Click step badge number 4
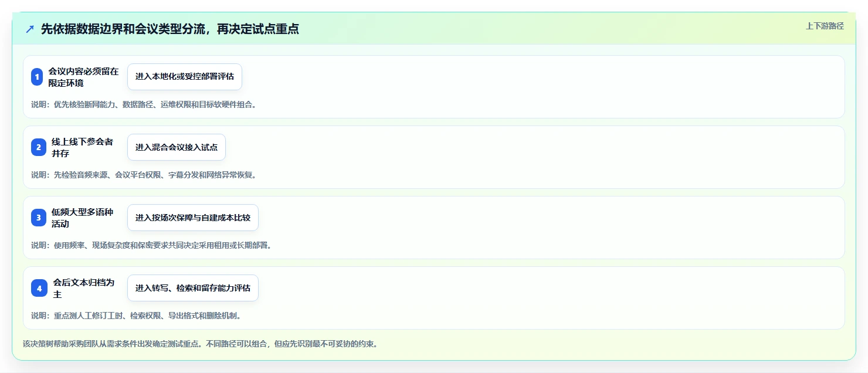 coord(39,288)
